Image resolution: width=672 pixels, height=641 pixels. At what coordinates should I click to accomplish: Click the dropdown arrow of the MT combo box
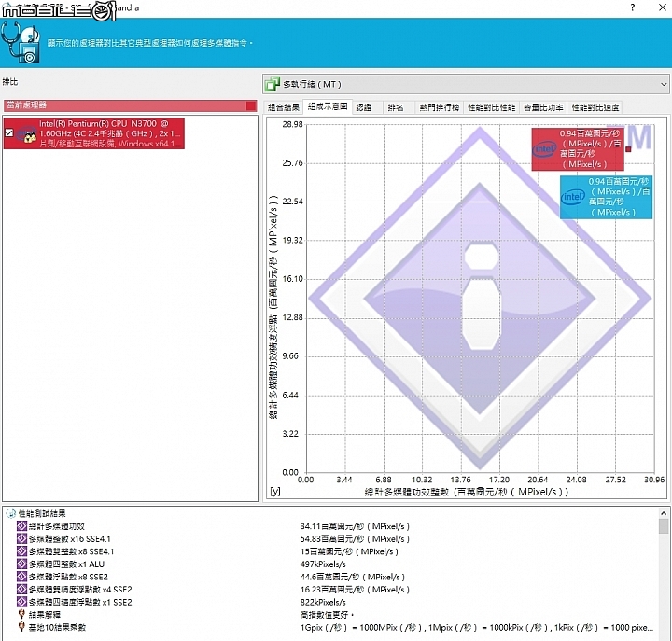coord(664,84)
